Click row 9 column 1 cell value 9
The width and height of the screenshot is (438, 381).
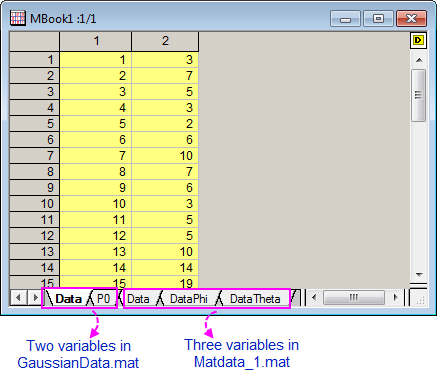coord(96,188)
